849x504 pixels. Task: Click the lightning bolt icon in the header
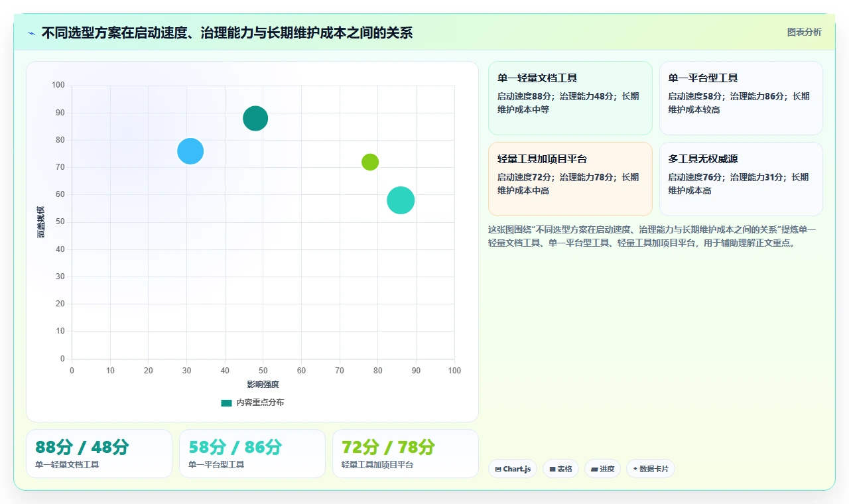pos(31,33)
